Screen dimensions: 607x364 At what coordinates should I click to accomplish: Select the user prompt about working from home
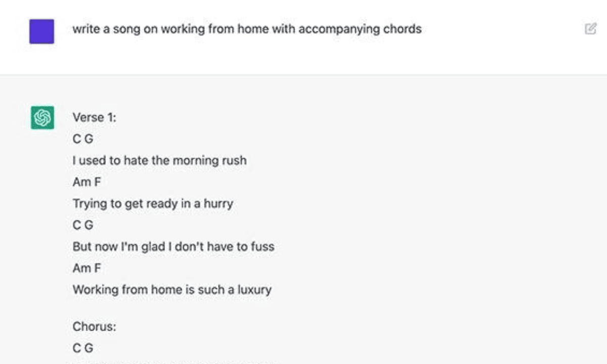[247, 29]
